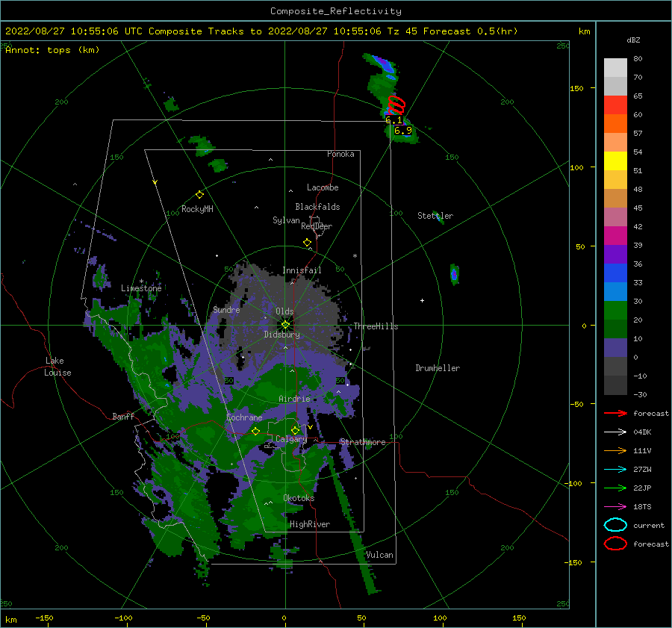Screen dimensions: 672x628
Task: Pick the bright yellow swatch in dBZ scale
Action: point(615,161)
